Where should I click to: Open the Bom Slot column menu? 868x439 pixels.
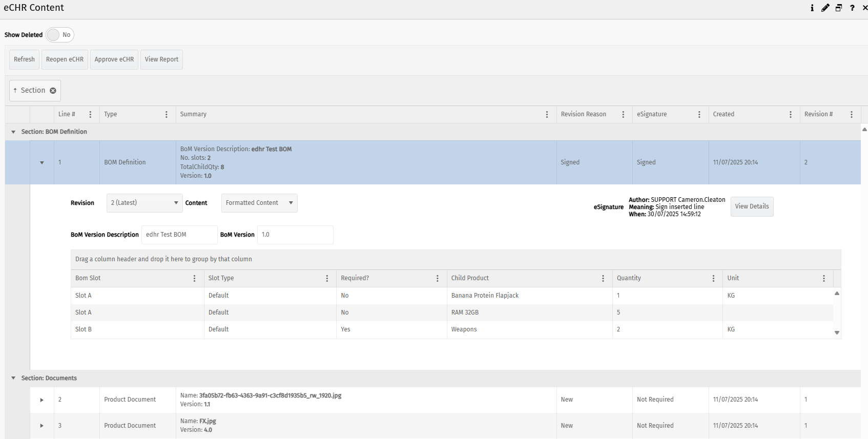[x=194, y=278]
